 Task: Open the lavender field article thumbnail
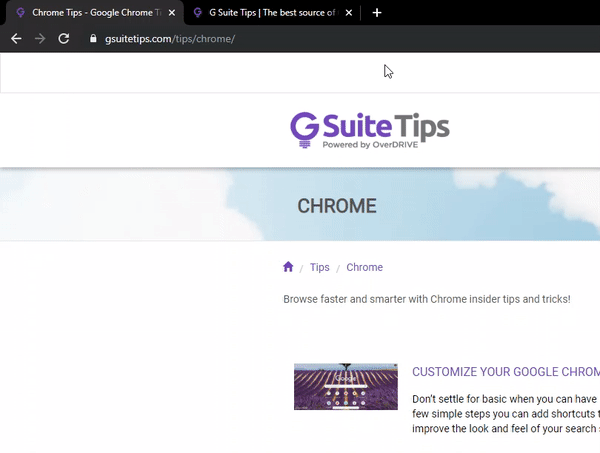(346, 386)
